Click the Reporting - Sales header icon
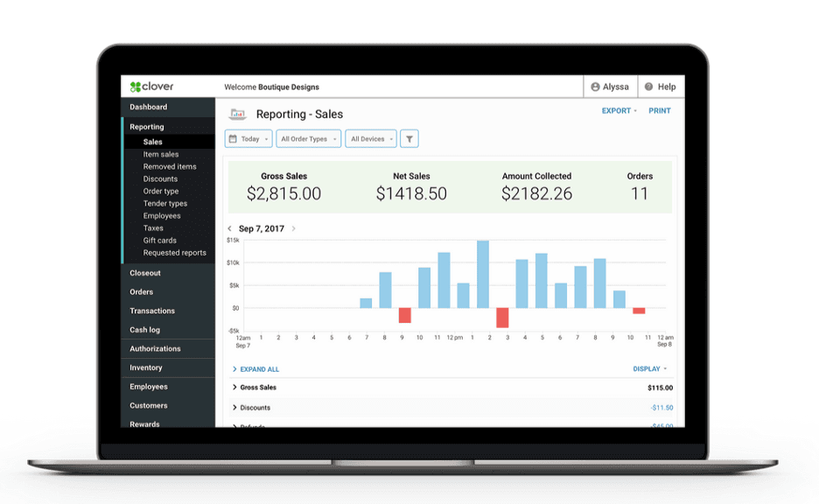The width and height of the screenshot is (819, 504). click(x=237, y=114)
